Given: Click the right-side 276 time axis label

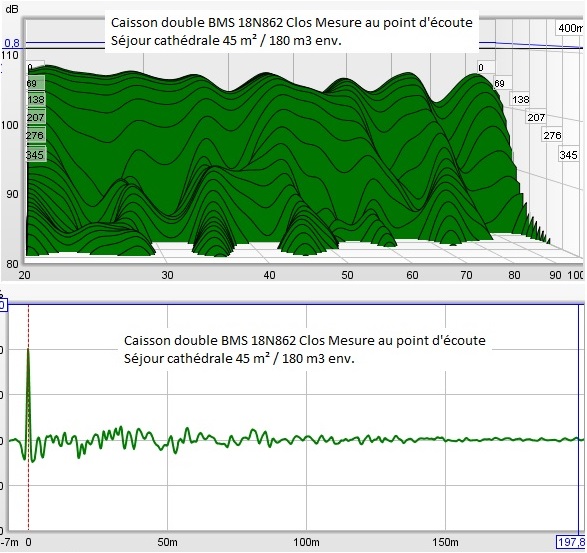Looking at the screenshot, I should [x=552, y=135].
